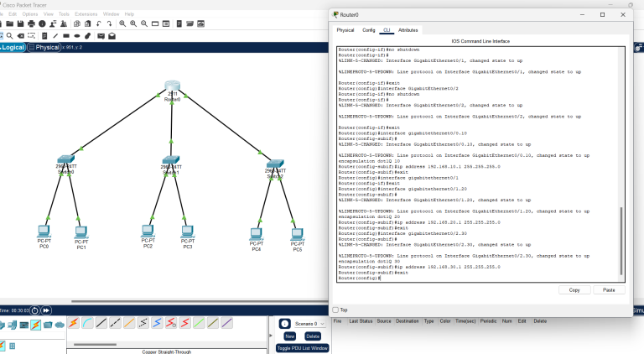Choose the blue Coaxial zigzag cable

[x=158, y=323]
